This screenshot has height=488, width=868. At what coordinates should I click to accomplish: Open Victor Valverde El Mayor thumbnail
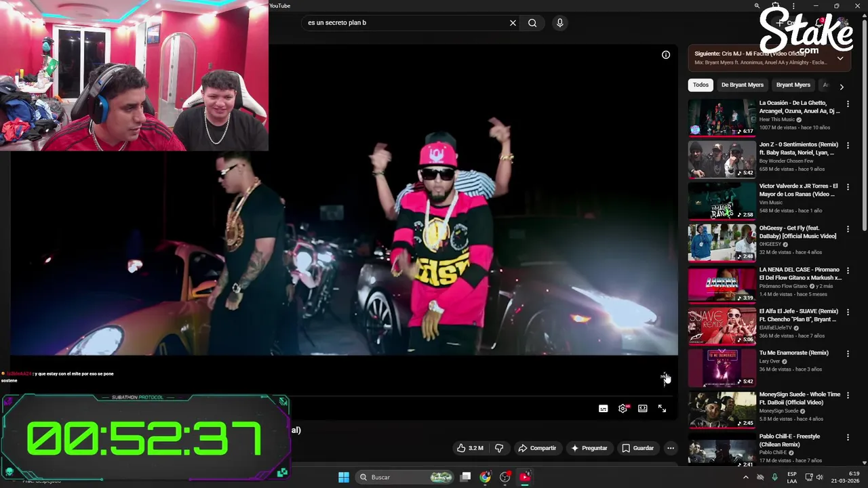(722, 201)
